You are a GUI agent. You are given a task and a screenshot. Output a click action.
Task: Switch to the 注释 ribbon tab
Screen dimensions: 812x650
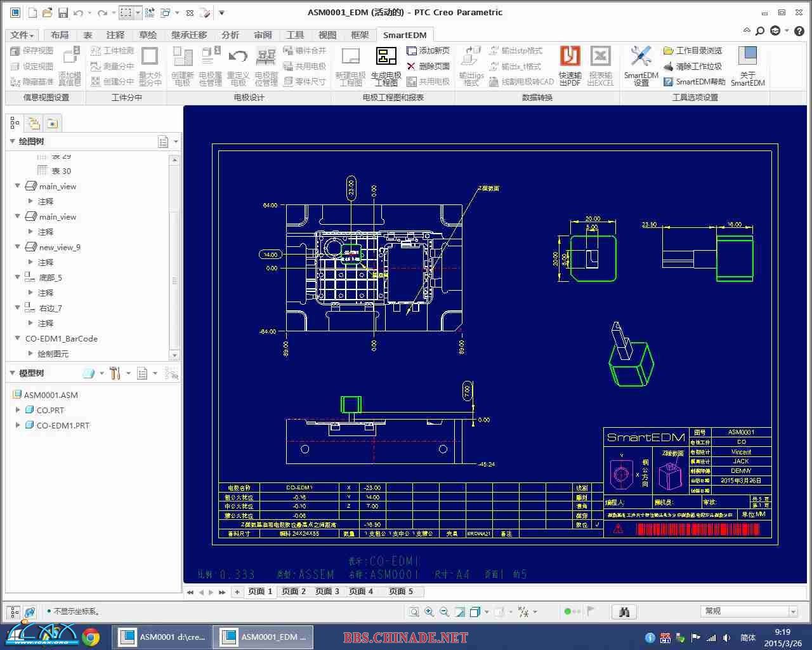pos(115,35)
